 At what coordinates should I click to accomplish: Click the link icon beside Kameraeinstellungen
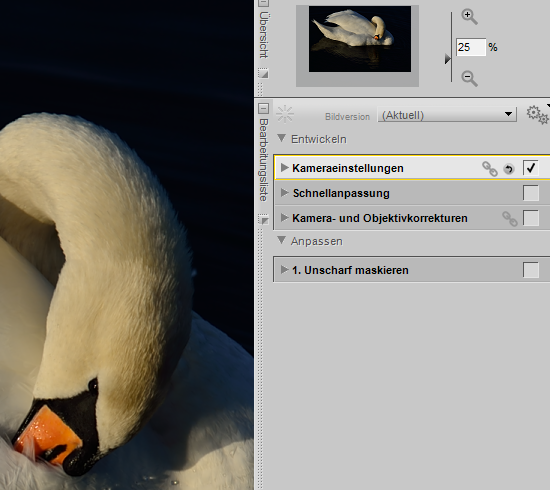[x=490, y=169]
